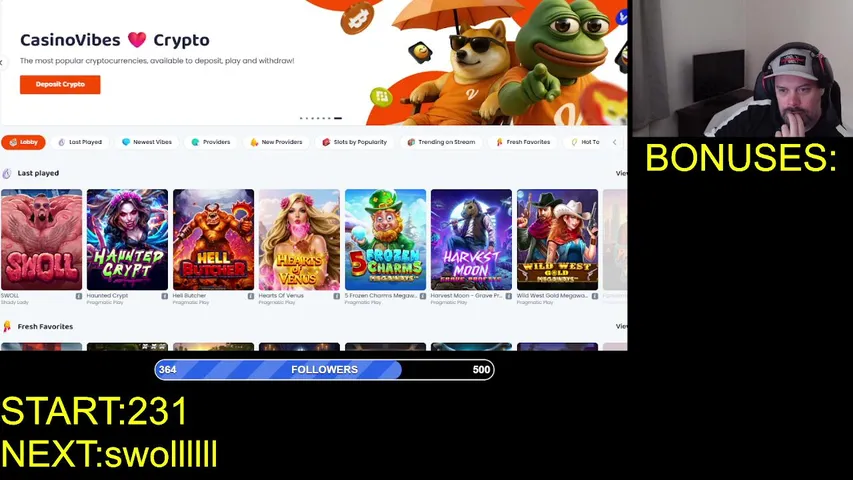The width and height of the screenshot is (853, 480).
Task: Click the Harvest Moon – Grave Pr... title
Action: point(466,296)
